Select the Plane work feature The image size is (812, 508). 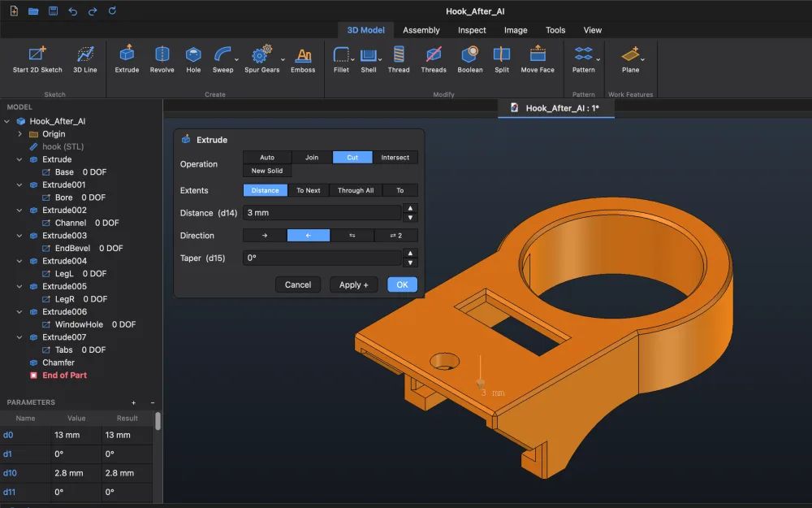[630, 59]
